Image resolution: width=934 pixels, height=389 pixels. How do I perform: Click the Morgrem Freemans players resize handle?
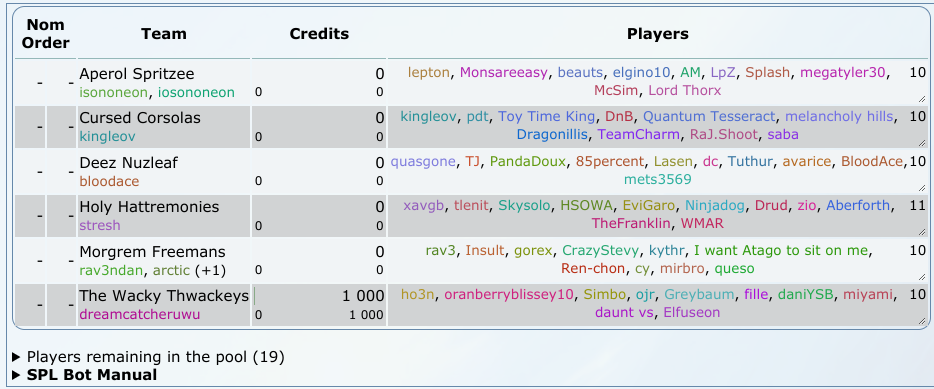pyautogui.click(x=921, y=277)
